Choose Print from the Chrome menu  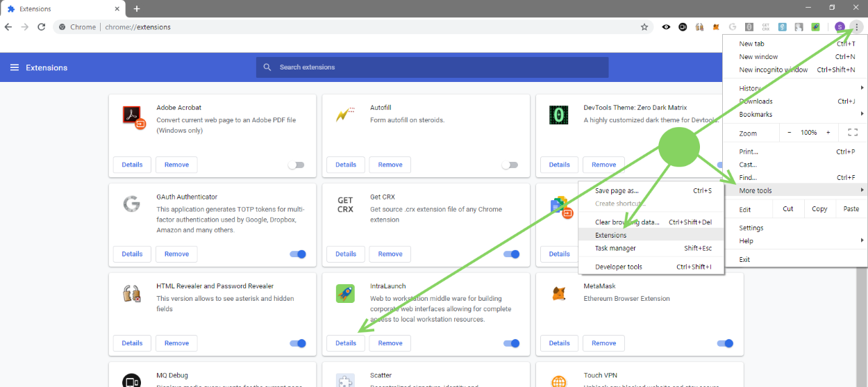[795, 151]
